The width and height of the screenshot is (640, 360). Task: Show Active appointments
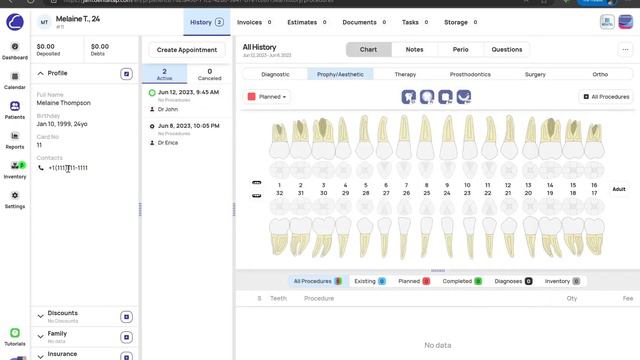coord(164,74)
